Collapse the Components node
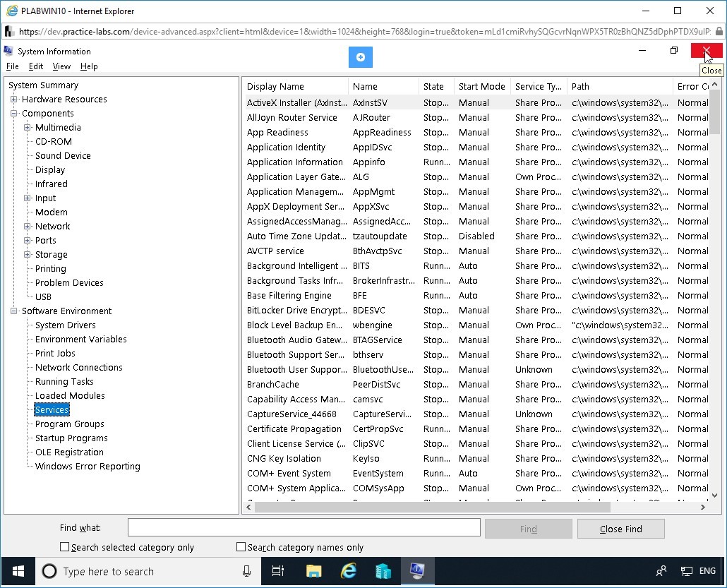This screenshot has height=588, width=727. pyautogui.click(x=14, y=113)
